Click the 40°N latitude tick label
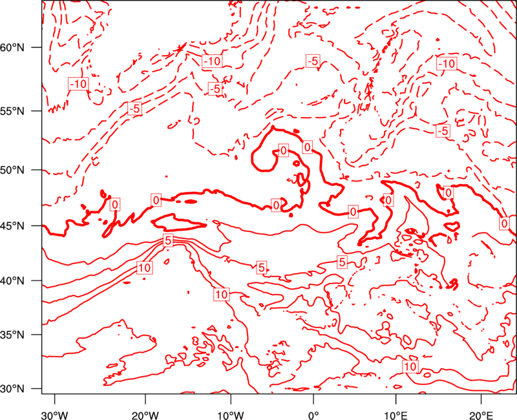This screenshot has width=517, height=420. coord(12,281)
